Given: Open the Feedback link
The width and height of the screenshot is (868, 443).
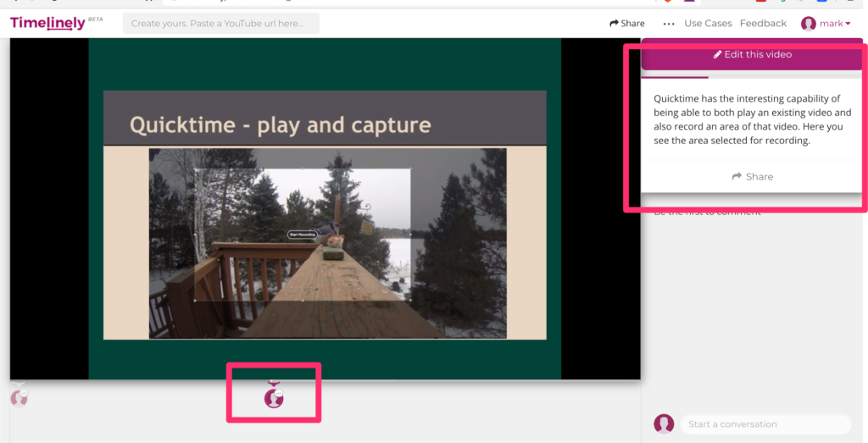Looking at the screenshot, I should 763,24.
